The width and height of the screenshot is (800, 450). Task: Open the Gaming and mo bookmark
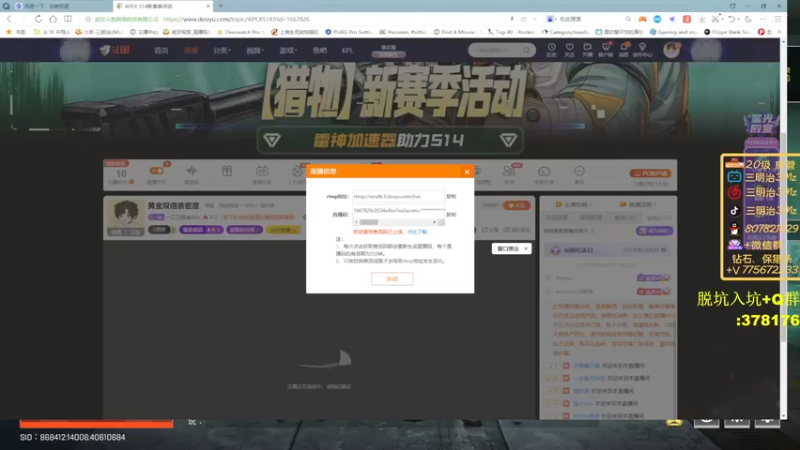tap(673, 32)
